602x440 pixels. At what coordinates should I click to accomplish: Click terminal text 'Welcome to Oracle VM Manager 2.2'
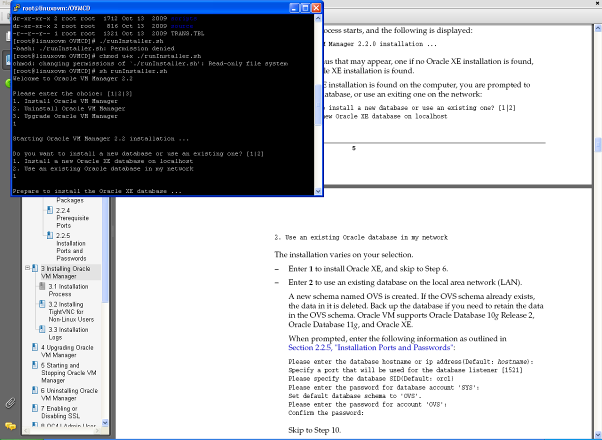click(x=73, y=79)
